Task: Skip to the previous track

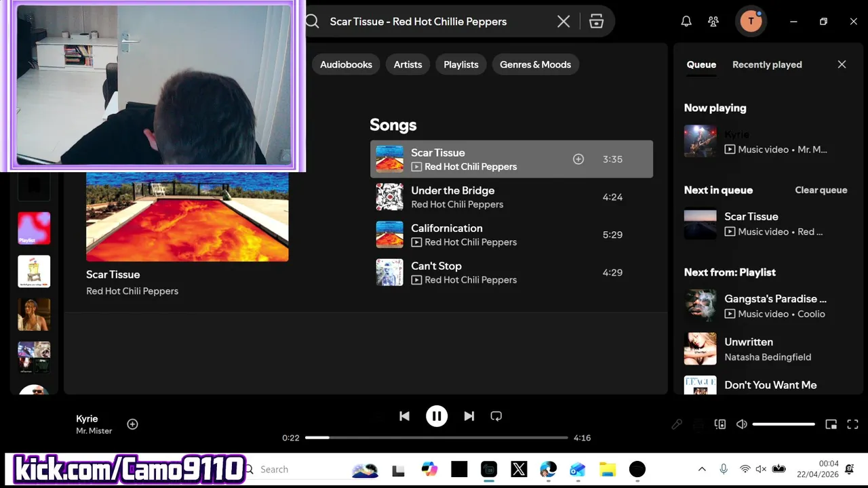Action: point(404,416)
